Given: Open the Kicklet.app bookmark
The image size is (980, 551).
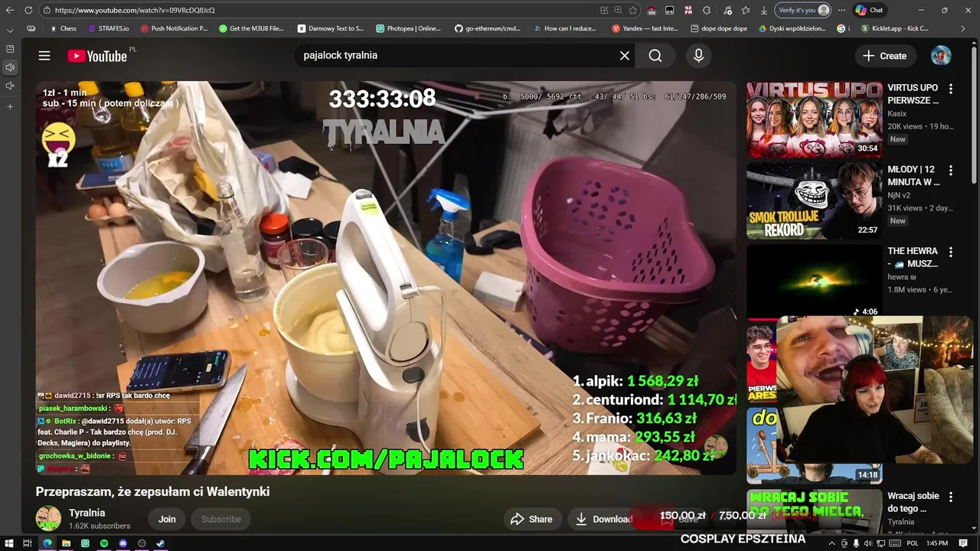Looking at the screenshot, I should 895,28.
